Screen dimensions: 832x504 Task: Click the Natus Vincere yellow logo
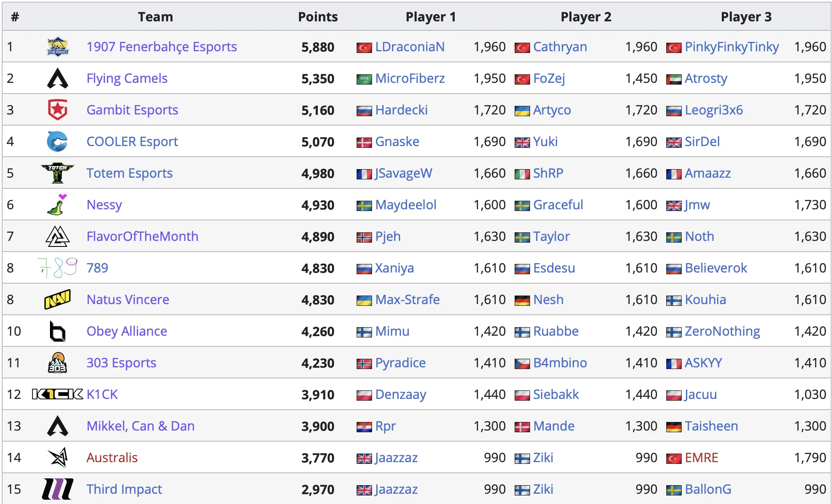[x=58, y=299]
